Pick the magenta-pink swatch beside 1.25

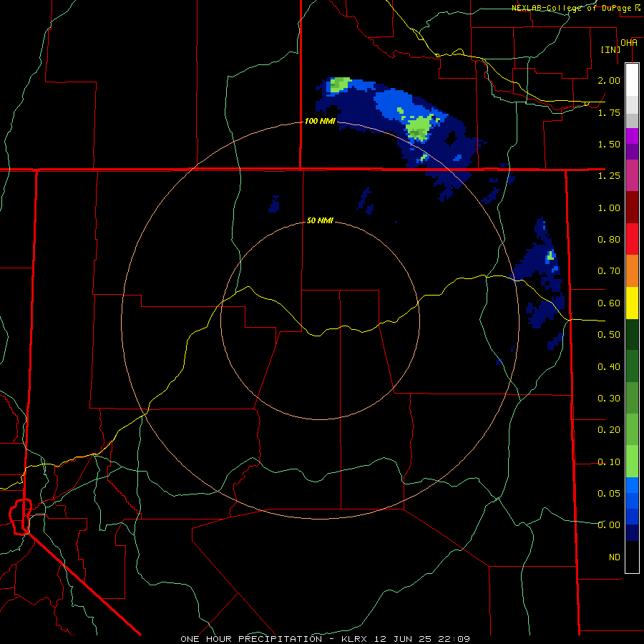(x=632, y=175)
